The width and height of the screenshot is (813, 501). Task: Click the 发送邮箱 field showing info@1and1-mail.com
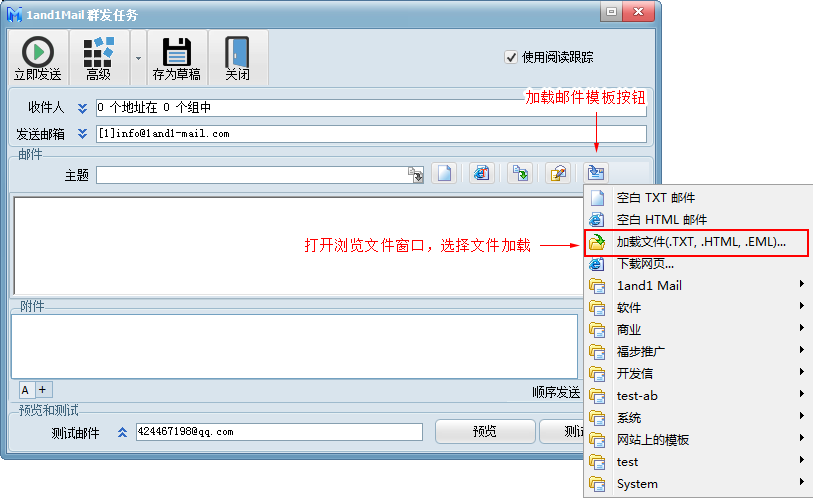pyautogui.click(x=371, y=134)
